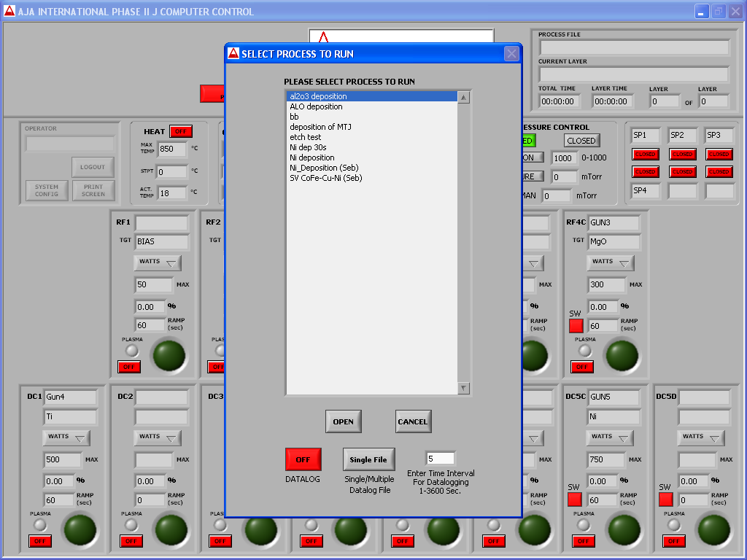This screenshot has width=747, height=560.
Task: Open the DC1 WATTS dropdown
Action: pos(67,437)
